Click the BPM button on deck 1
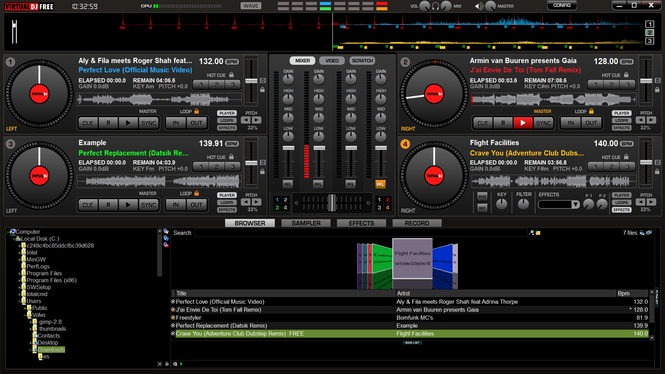This screenshot has width=665, height=374. pos(232,61)
